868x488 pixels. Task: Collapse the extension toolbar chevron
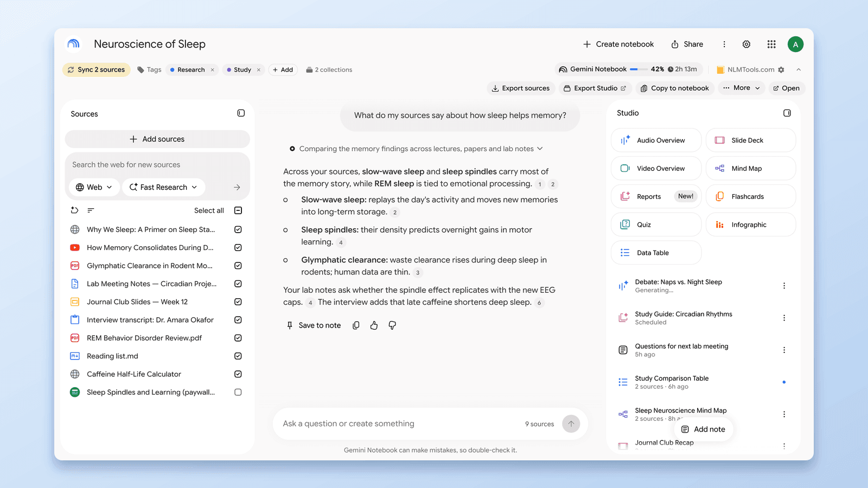point(799,69)
